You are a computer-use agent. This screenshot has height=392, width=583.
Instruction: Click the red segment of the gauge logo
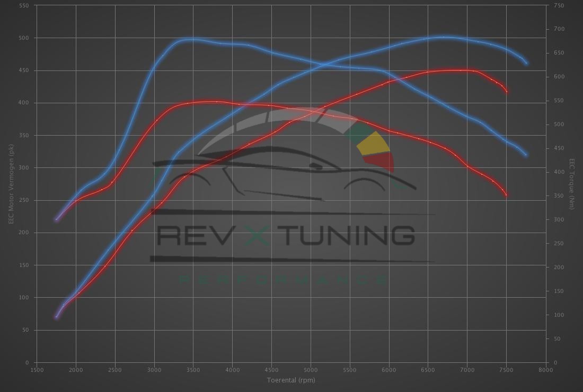pos(381,161)
